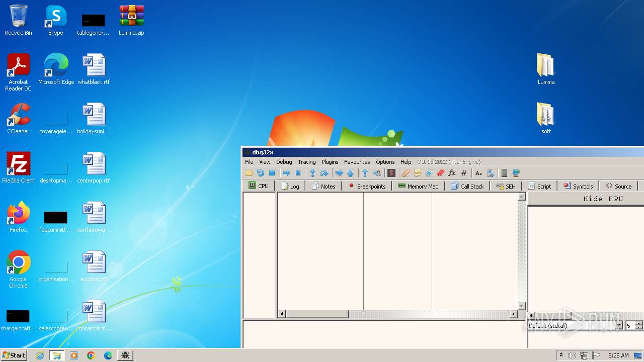Screen dimensions: 644x362
Task: Open the Variables hash icon
Action: tap(464, 173)
